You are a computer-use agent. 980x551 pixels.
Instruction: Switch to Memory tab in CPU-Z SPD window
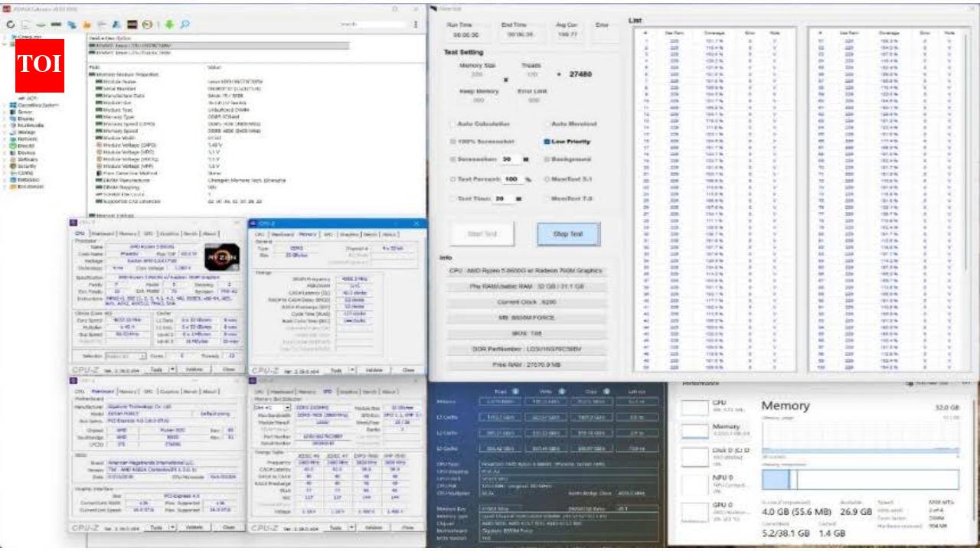[308, 391]
